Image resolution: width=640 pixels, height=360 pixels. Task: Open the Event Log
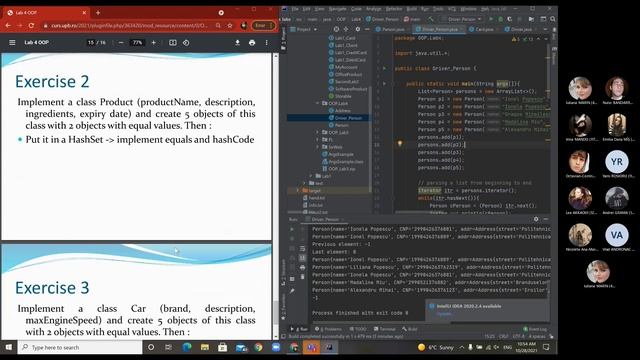coord(535,329)
